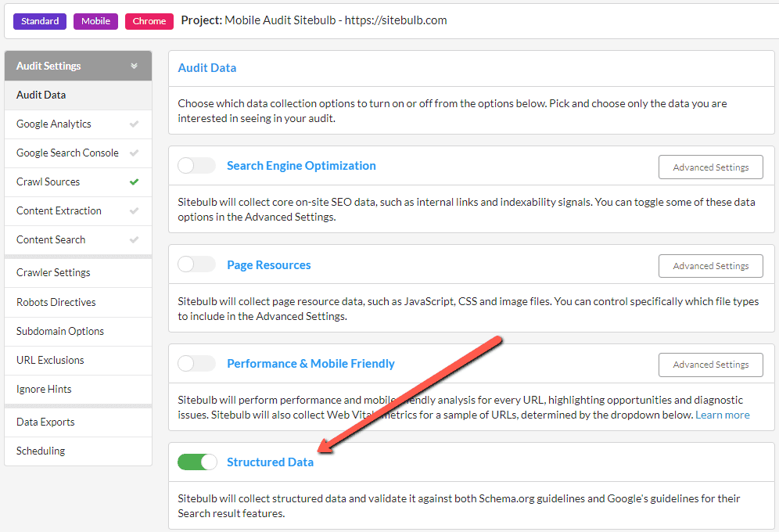This screenshot has width=779, height=532.
Task: Click the Content Extraction checkmark icon
Action: click(x=135, y=210)
